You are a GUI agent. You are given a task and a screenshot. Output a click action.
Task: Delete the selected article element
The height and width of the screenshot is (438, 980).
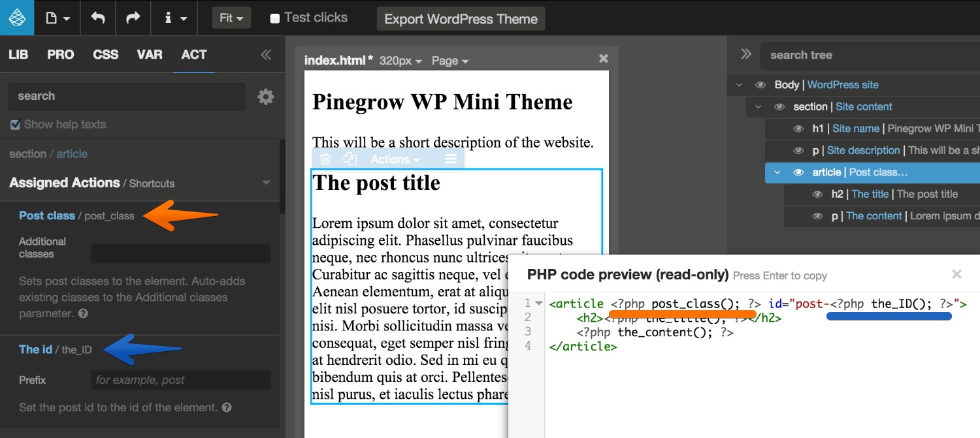point(325,159)
